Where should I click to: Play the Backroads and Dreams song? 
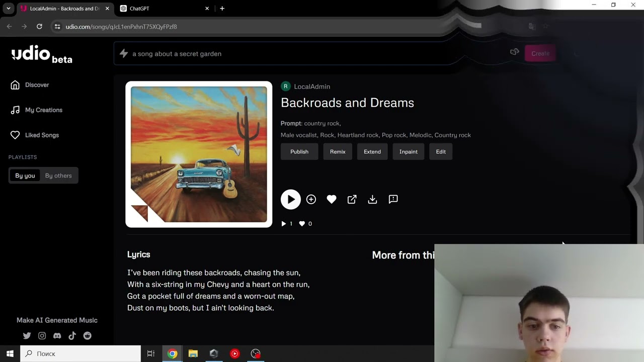click(291, 199)
